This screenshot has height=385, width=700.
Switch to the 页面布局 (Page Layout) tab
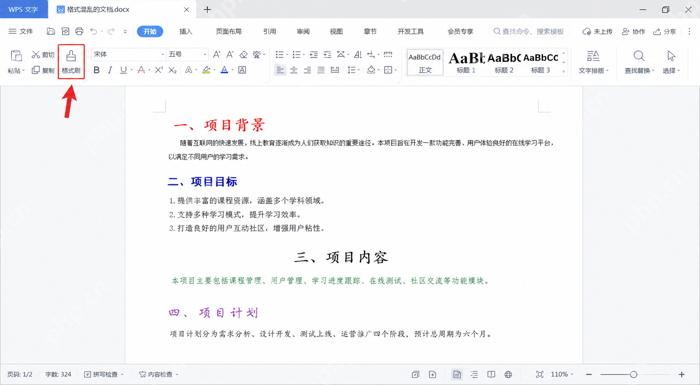[x=229, y=31]
